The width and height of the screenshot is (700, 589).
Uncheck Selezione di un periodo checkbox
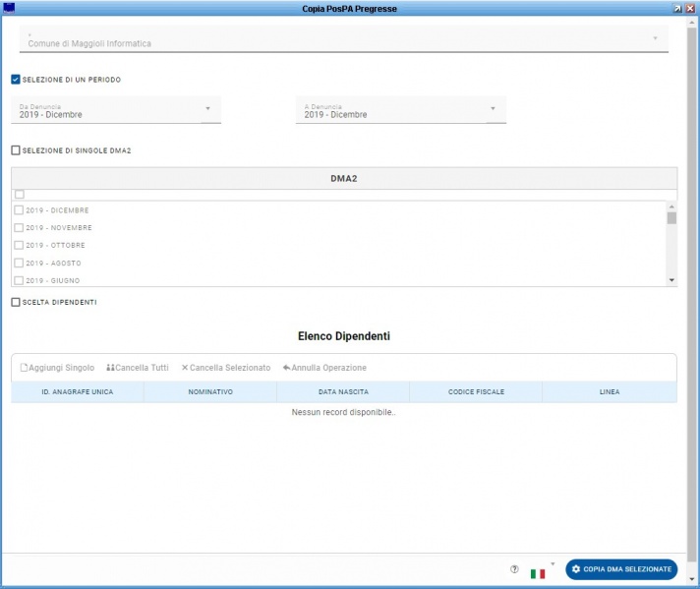click(x=16, y=80)
